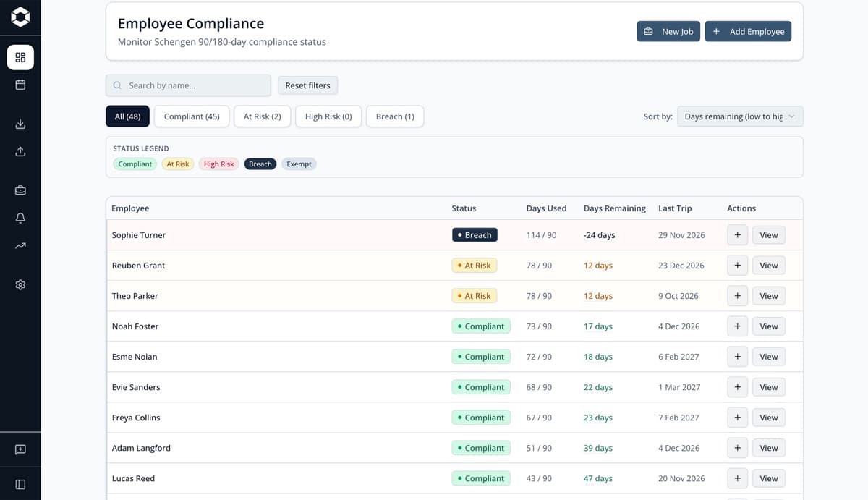Click the '9 Oct 2026' last trip date
The width and height of the screenshot is (868, 500).
678,296
